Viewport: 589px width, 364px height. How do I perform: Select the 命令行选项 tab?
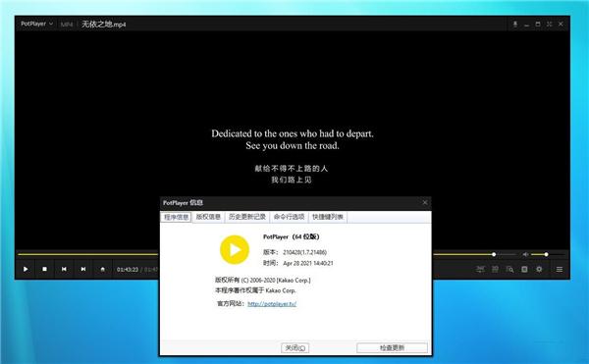coord(289,217)
